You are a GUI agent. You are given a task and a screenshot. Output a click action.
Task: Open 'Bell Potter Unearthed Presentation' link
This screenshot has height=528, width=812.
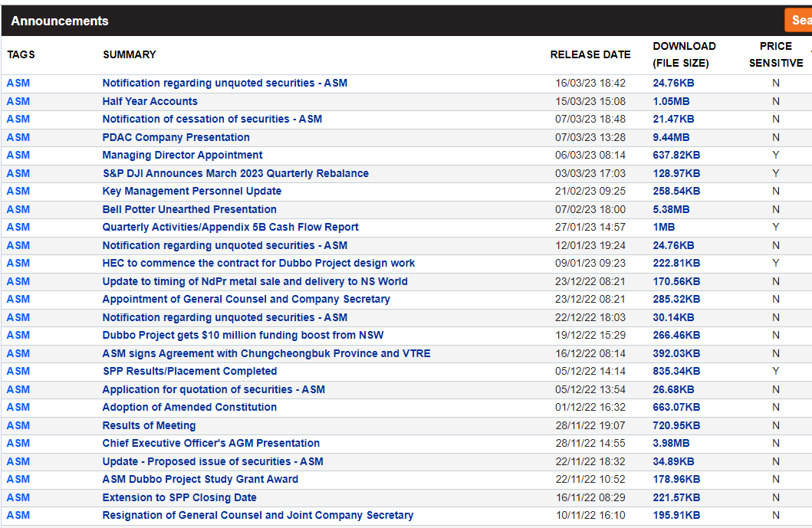coord(189,209)
